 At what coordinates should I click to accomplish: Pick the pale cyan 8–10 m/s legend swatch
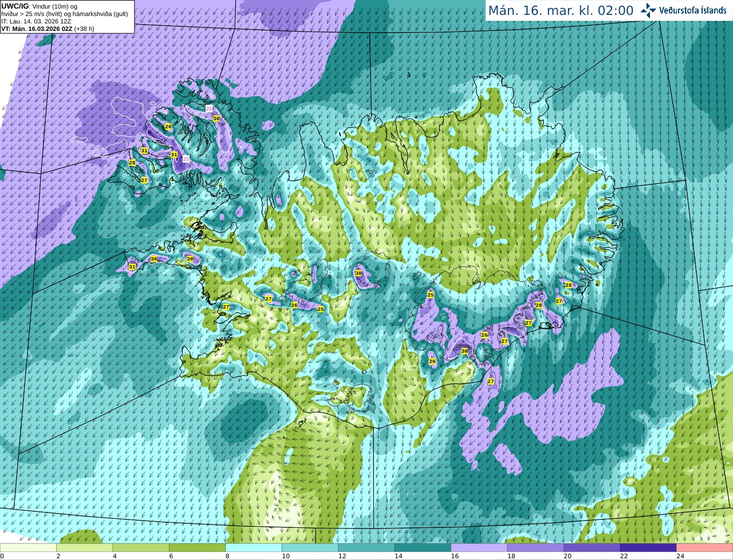tap(254, 547)
